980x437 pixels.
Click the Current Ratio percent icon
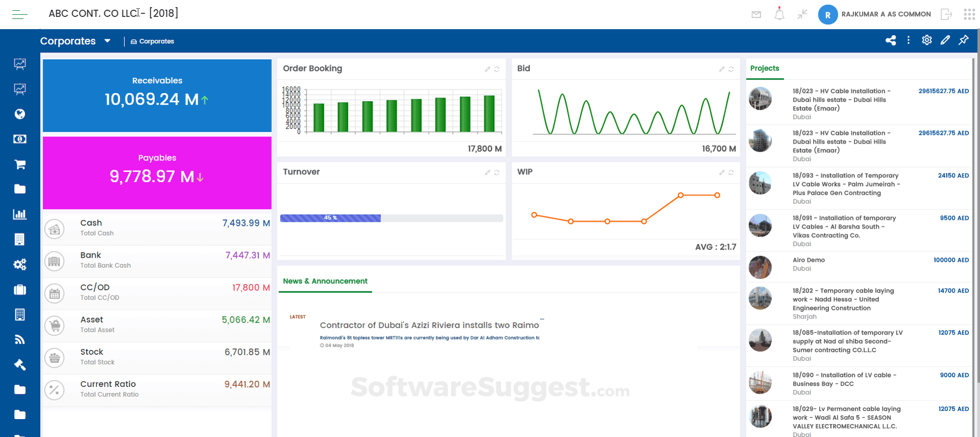tap(55, 390)
